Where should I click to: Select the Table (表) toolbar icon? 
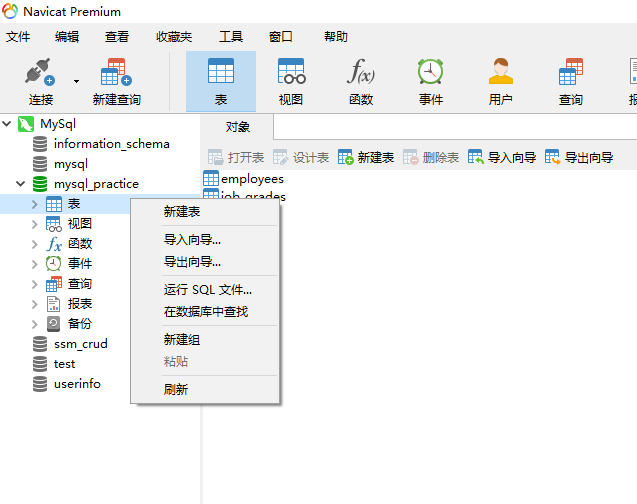point(221,71)
